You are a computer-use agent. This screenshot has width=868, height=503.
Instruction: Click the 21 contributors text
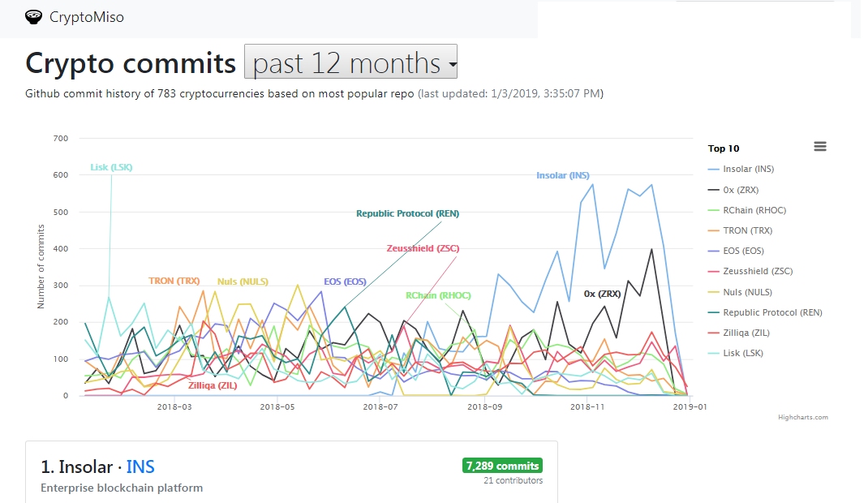click(513, 480)
